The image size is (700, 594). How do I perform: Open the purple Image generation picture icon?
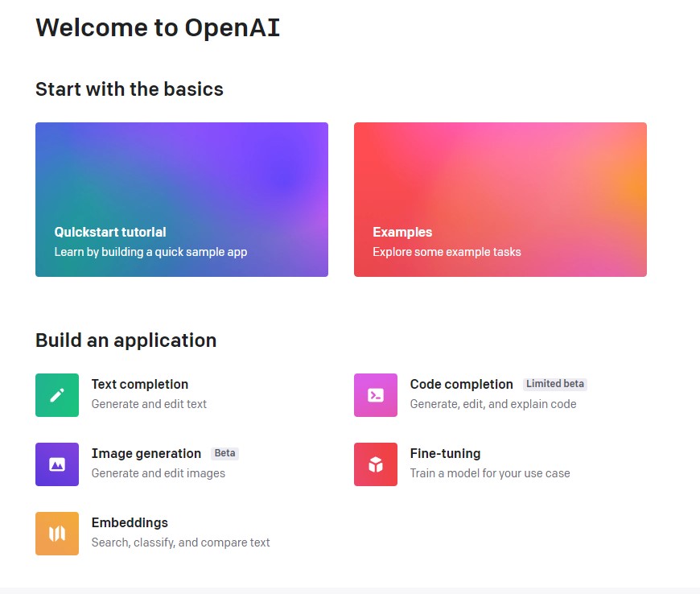click(57, 464)
